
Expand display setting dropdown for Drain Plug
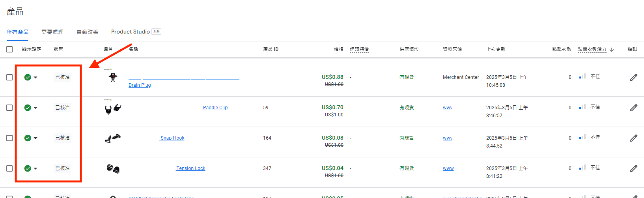tap(35, 77)
